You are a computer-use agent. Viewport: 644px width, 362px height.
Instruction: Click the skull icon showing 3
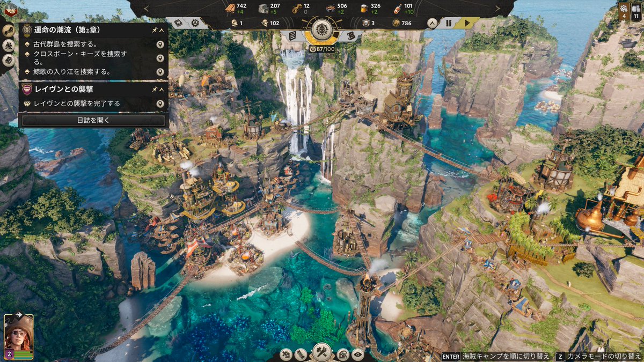point(366,23)
